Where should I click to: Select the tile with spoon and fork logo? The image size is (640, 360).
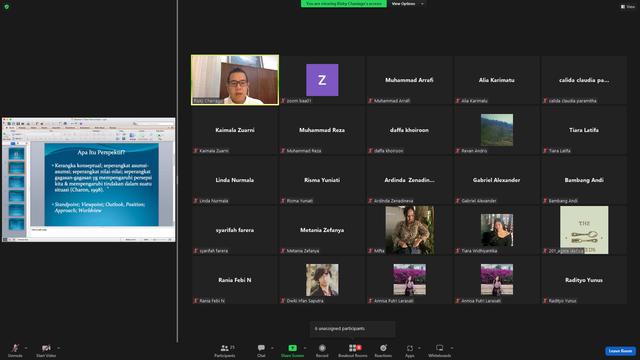pyautogui.click(x=584, y=230)
